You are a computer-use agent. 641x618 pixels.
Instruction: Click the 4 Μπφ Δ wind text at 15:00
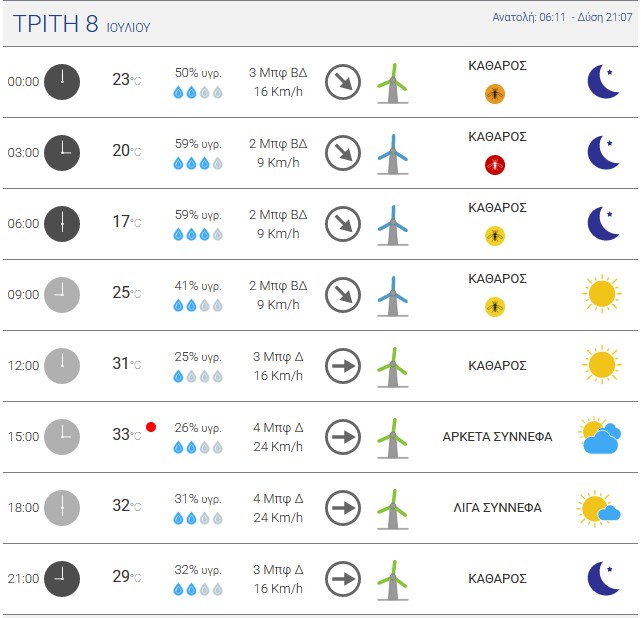[x=278, y=428]
